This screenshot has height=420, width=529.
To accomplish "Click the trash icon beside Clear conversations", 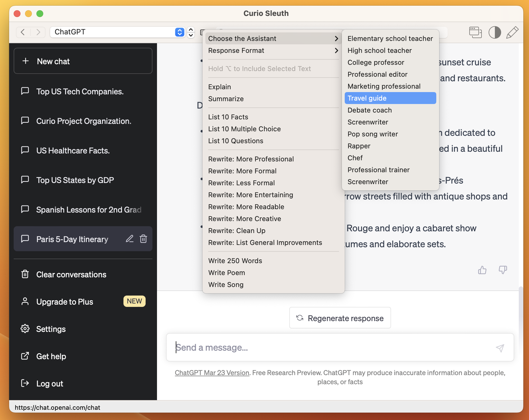I will [25, 274].
